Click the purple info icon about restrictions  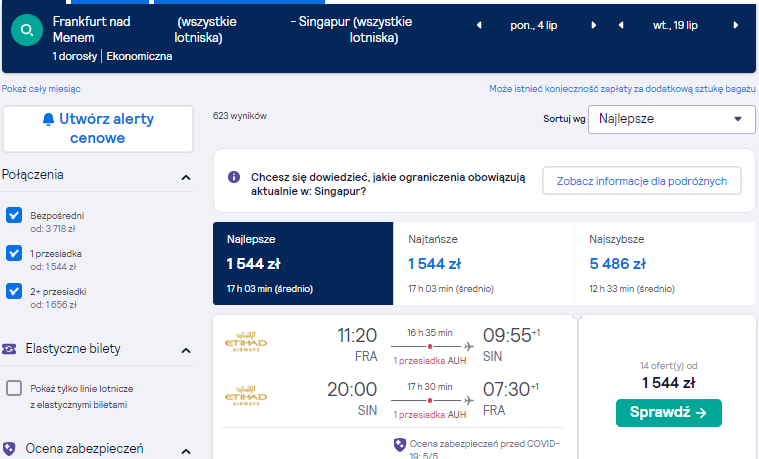pos(234,177)
